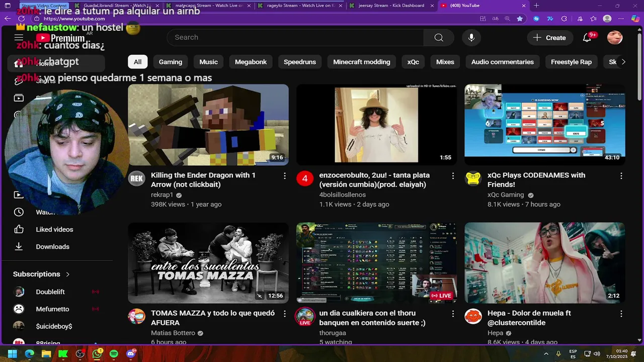The width and height of the screenshot is (644, 362).
Task: Open a new browser tab
Action: pos(536,6)
